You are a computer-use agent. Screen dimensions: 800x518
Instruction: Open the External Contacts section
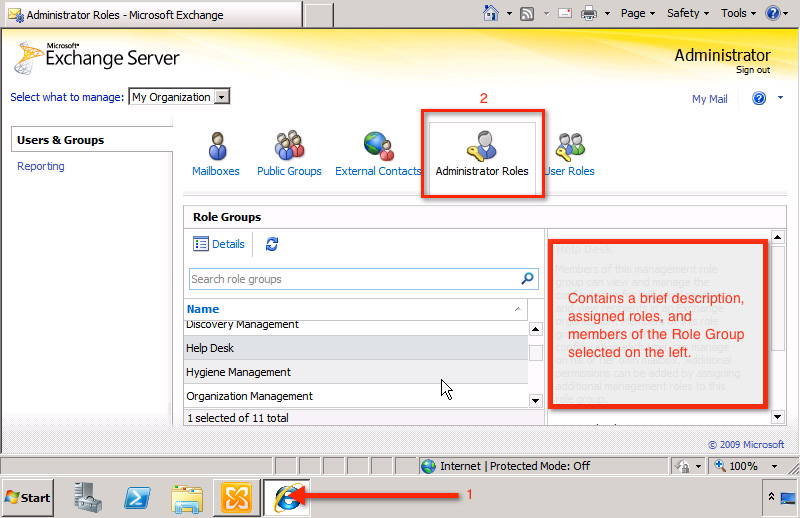click(x=378, y=154)
